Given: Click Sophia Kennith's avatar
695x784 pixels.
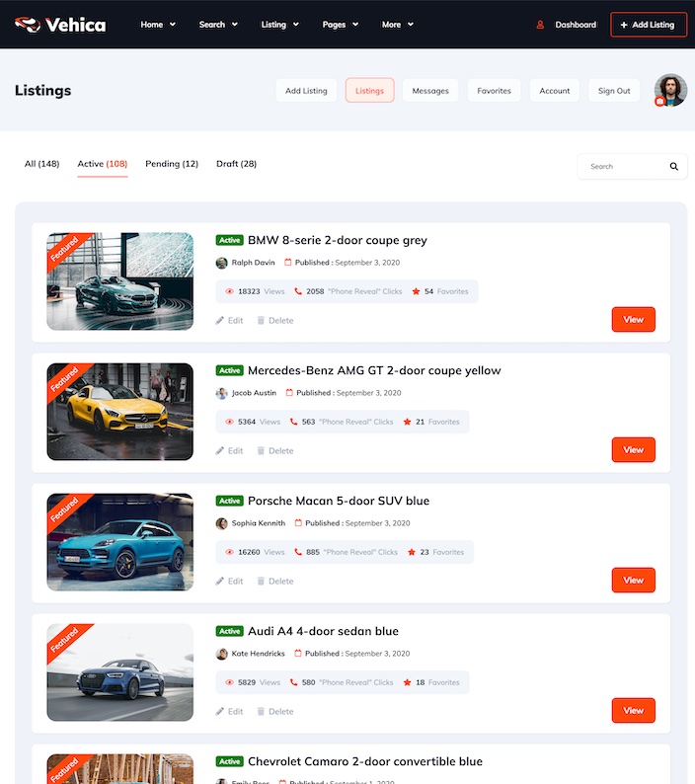Looking at the screenshot, I should click(x=221, y=524).
